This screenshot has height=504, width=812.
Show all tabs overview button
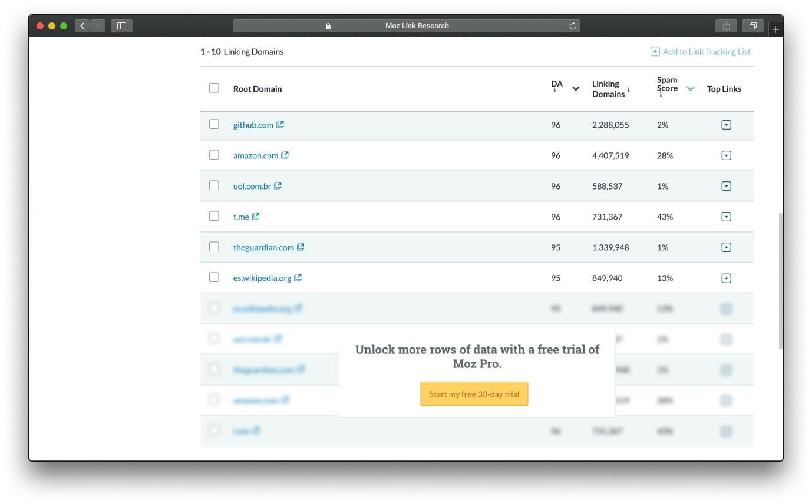(x=753, y=26)
